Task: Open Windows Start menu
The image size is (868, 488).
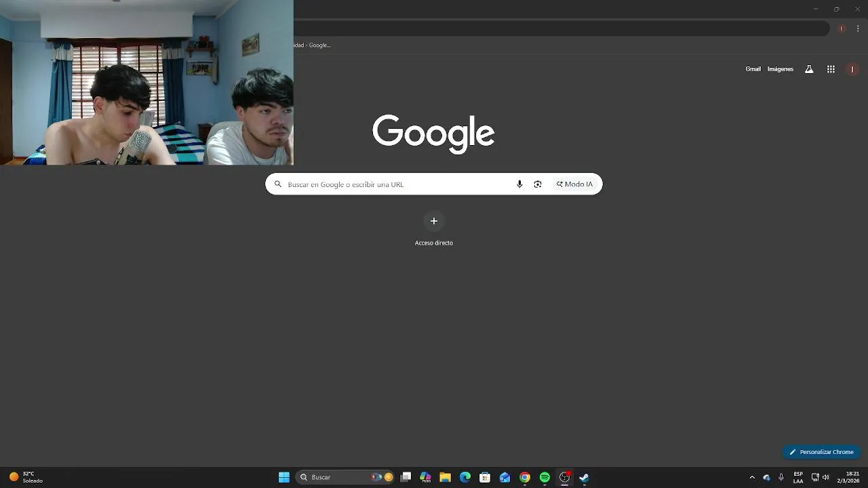Action: [284, 477]
